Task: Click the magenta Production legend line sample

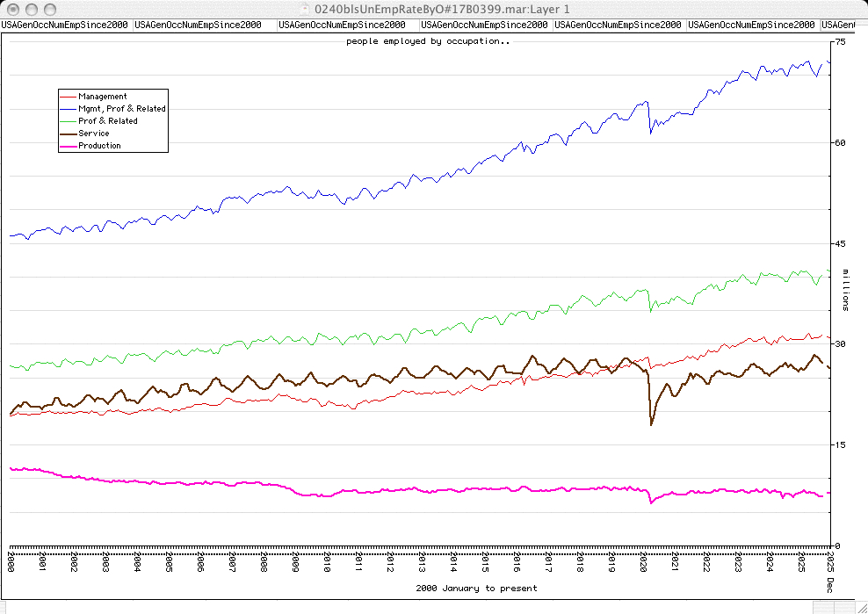Action: pos(68,146)
